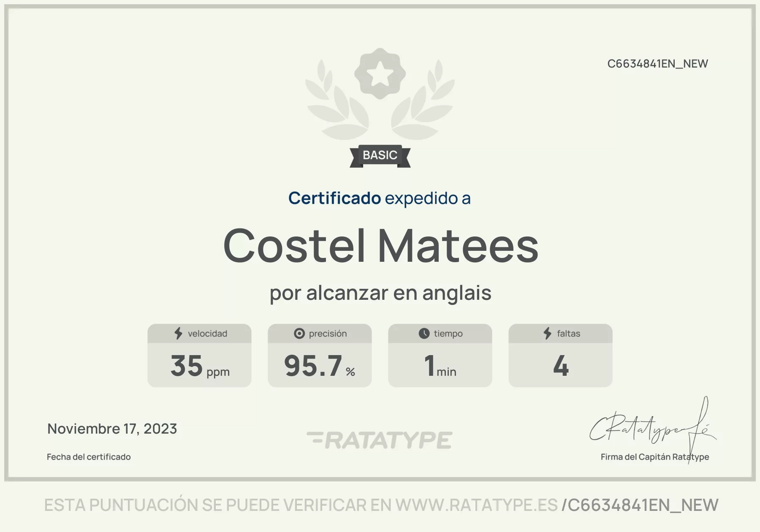Click the /C6634841EN_NEW URL suffix at bottom

click(640, 505)
